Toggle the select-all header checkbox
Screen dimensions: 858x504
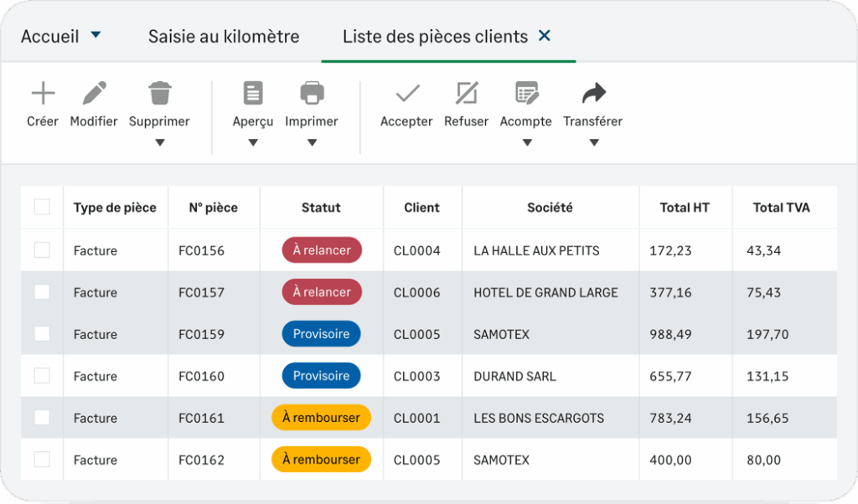coord(42,207)
